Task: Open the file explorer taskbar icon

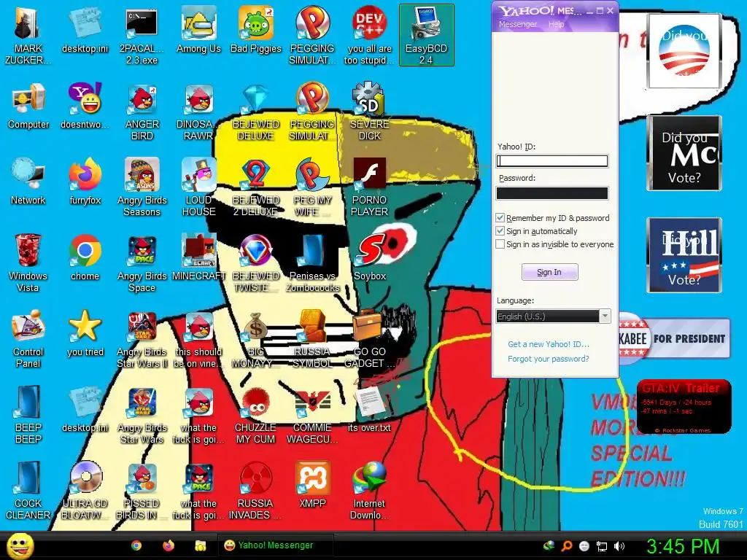Action: [200, 545]
